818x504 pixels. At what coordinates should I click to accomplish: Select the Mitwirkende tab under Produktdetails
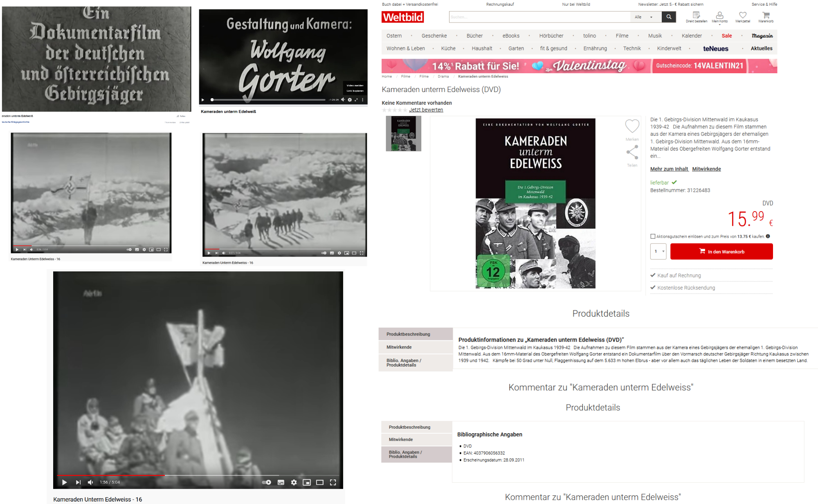[x=399, y=347]
